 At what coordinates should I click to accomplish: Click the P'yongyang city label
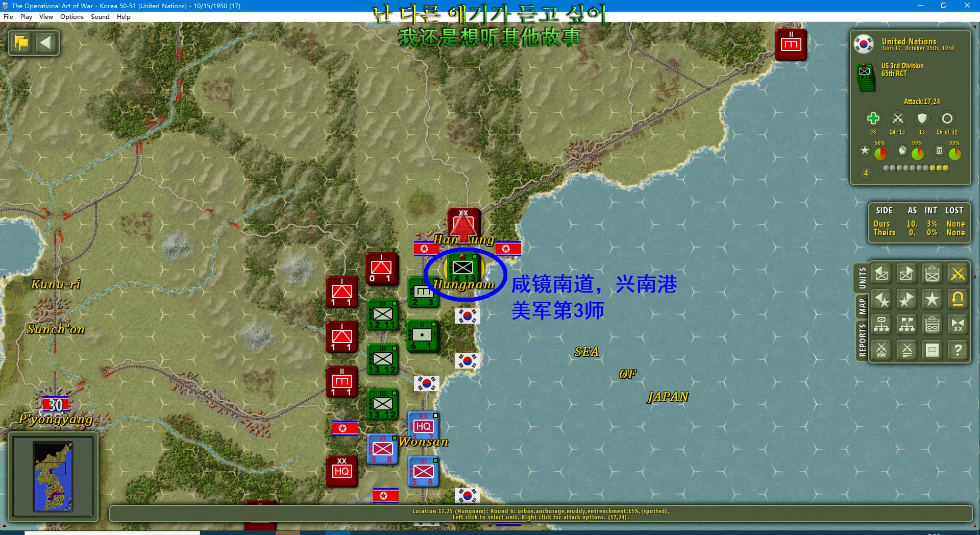coord(56,420)
